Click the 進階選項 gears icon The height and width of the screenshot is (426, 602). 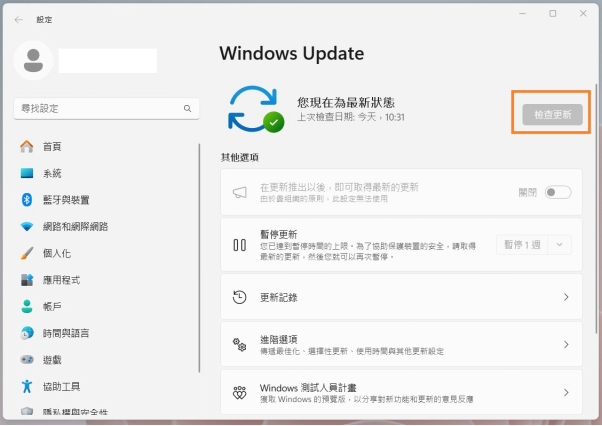click(x=240, y=345)
